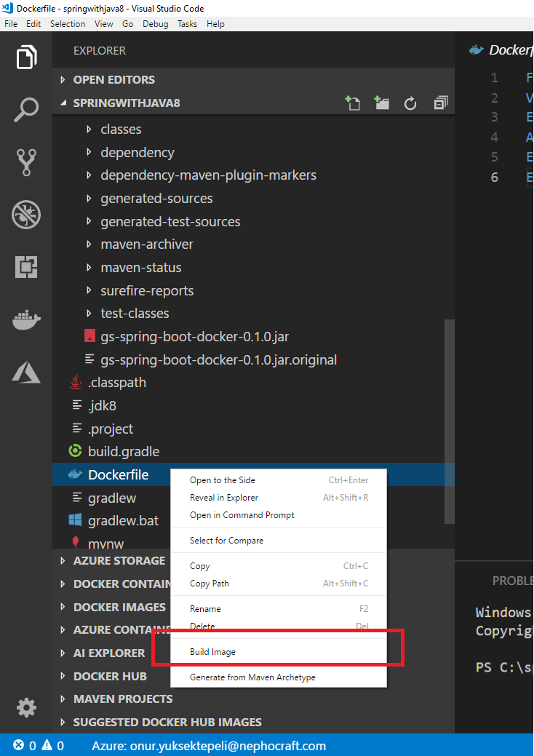Open the Debug menu

point(155,23)
